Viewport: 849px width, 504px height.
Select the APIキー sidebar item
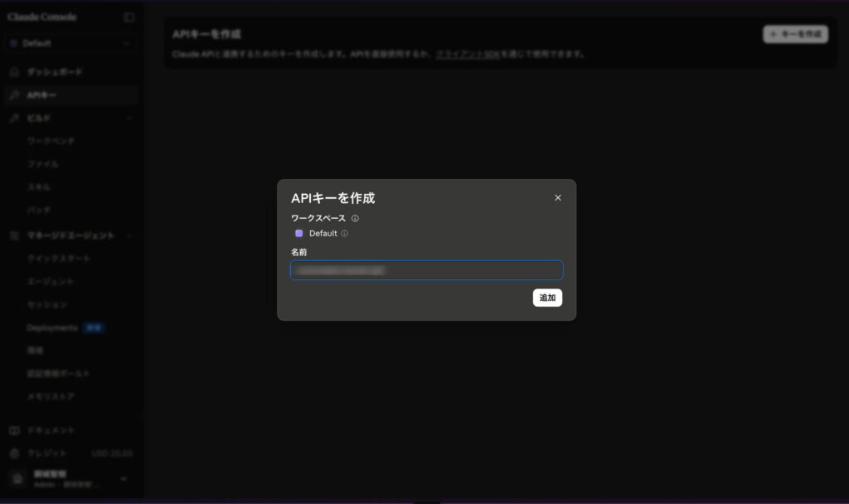70,95
